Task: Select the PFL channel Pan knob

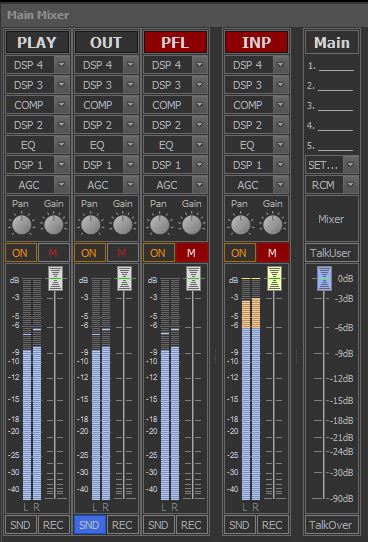Action: (x=160, y=225)
